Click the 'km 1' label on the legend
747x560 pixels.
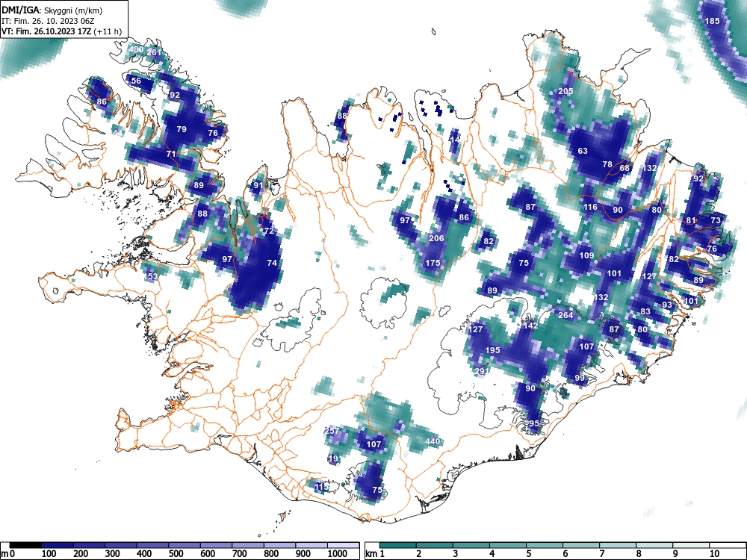tap(375, 554)
